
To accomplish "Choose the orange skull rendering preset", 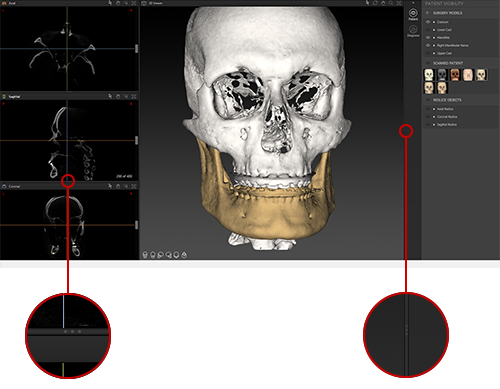I will 455,75.
